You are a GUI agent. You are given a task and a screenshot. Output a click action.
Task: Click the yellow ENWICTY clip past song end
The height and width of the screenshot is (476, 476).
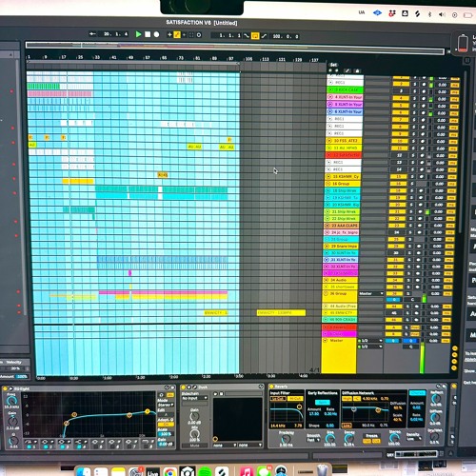[x=281, y=313]
